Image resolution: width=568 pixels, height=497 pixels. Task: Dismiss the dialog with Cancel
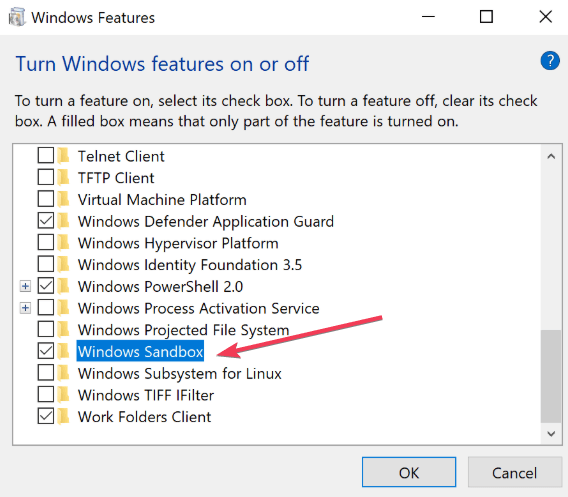click(514, 472)
